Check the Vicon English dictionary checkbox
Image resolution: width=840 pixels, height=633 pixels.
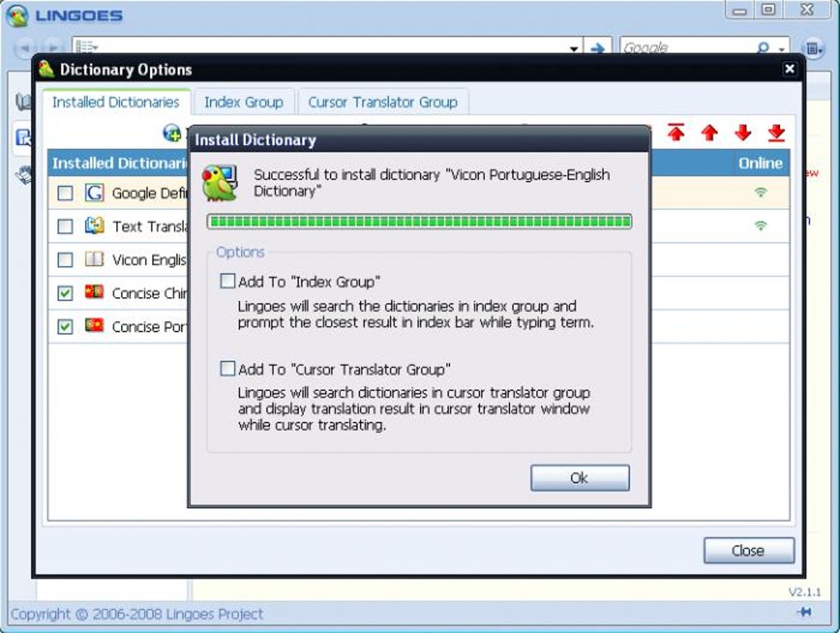(65, 260)
